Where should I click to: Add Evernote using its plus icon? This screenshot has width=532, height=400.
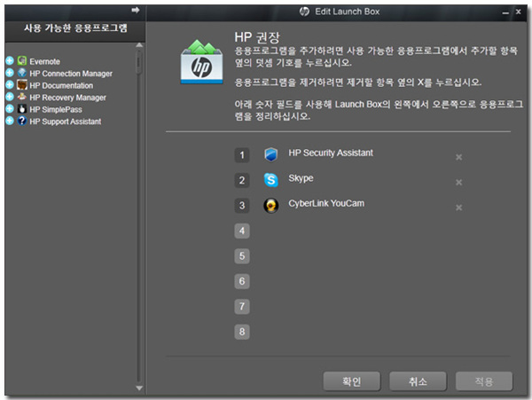coord(10,60)
